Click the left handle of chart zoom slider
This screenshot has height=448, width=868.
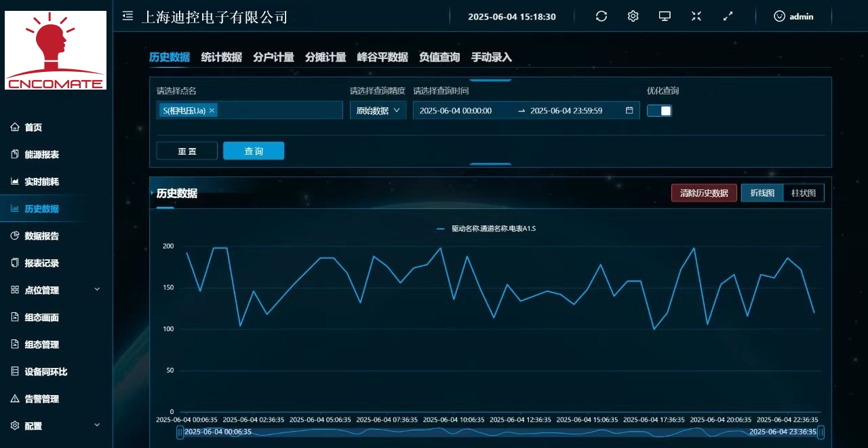point(180,432)
